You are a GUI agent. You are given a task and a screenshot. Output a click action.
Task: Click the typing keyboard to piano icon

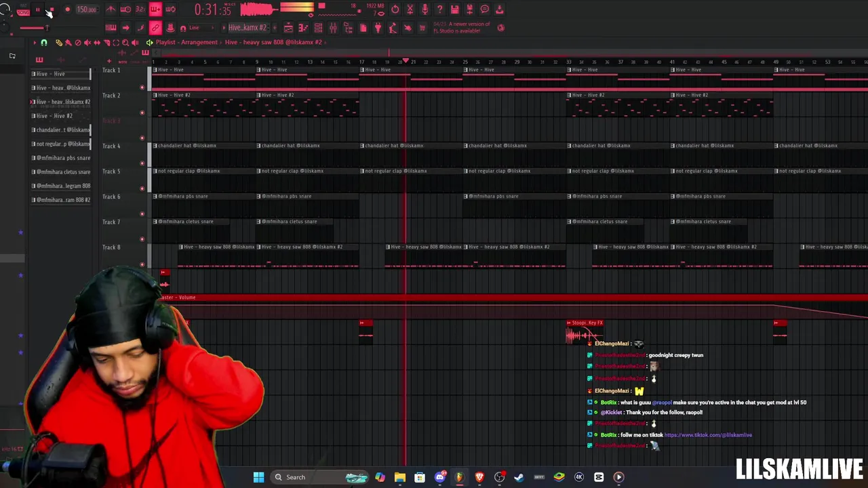[x=111, y=28]
